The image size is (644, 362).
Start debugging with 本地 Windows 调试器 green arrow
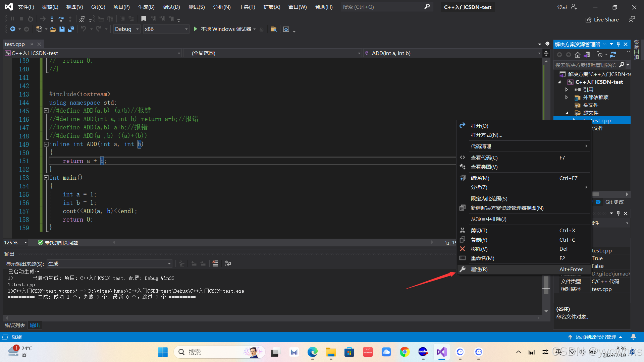(x=196, y=29)
